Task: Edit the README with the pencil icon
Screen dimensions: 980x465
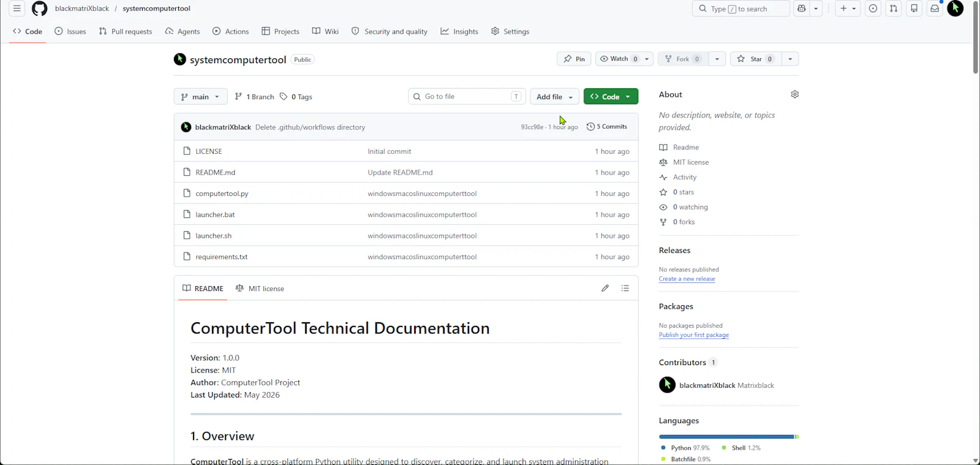Action: 605,288
